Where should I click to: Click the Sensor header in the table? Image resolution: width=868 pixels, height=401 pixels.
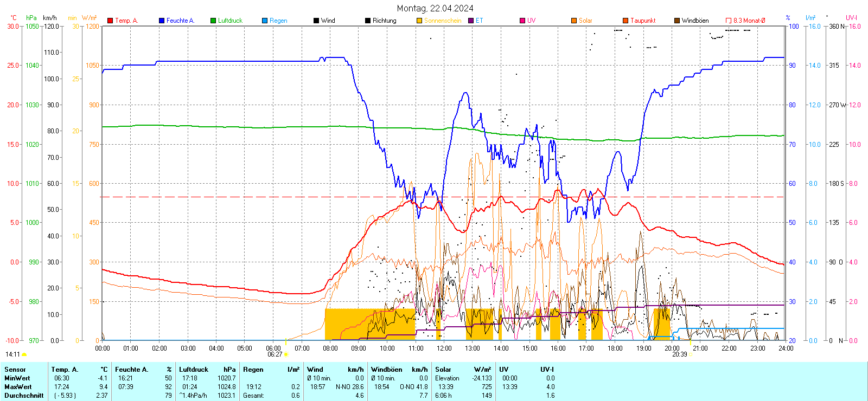click(15, 370)
